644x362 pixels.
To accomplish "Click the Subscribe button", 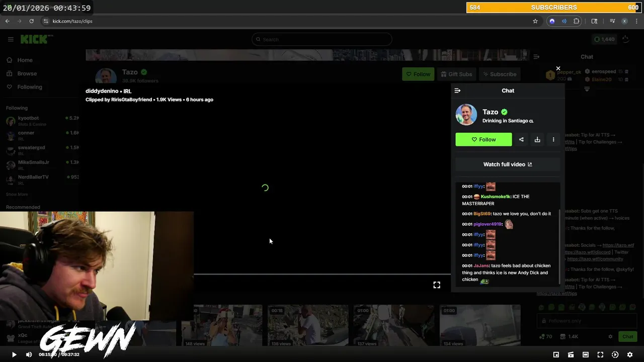I will (500, 74).
